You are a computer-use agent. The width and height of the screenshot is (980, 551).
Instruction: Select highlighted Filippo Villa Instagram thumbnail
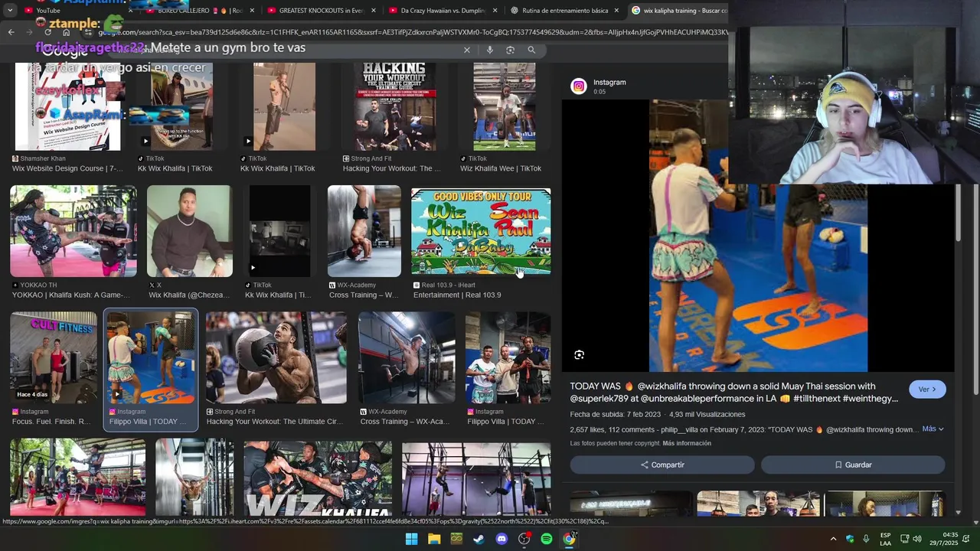(151, 357)
